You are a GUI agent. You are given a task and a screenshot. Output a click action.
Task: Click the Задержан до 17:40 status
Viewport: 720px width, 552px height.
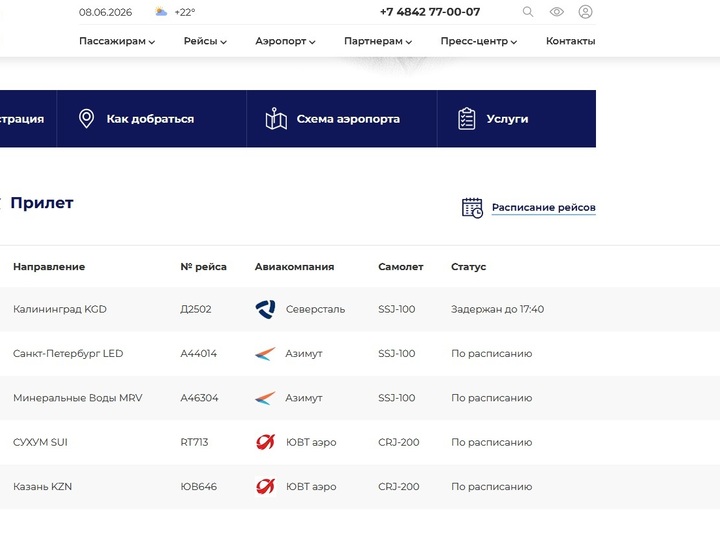tap(497, 310)
